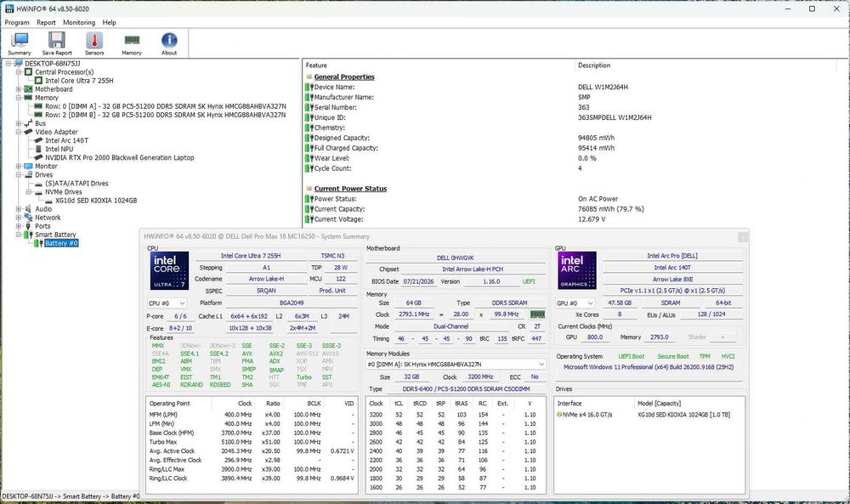Click the TPM indicator
This screenshot has width=850, height=504.
(x=704, y=357)
